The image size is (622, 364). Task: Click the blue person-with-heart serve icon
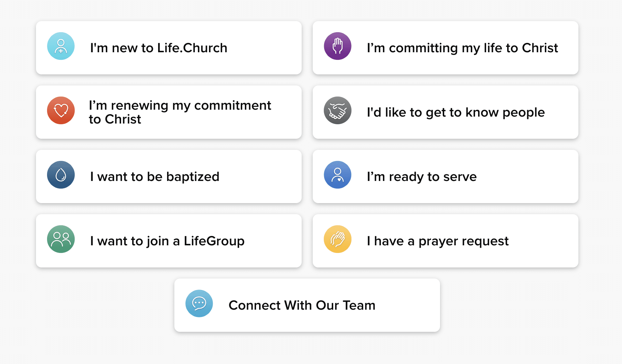pos(337,174)
